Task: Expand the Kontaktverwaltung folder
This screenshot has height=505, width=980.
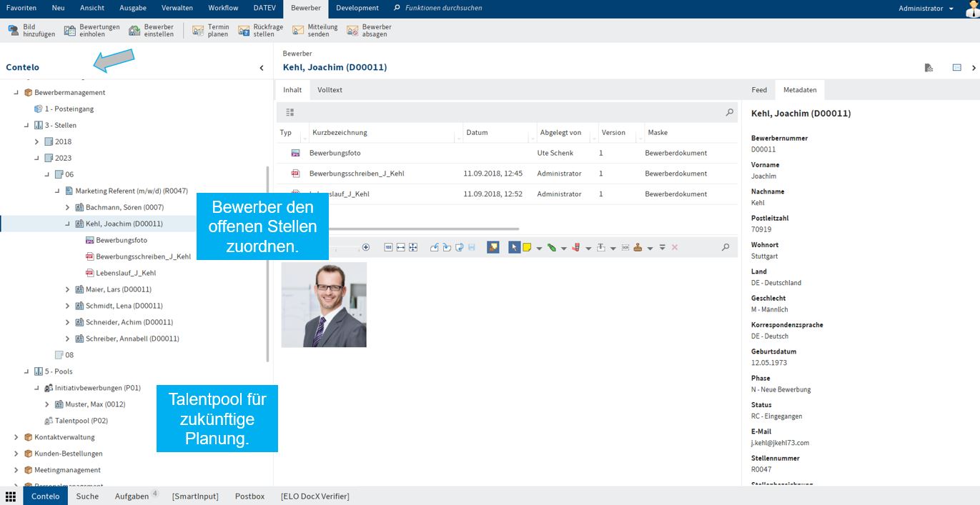Action: (16, 437)
